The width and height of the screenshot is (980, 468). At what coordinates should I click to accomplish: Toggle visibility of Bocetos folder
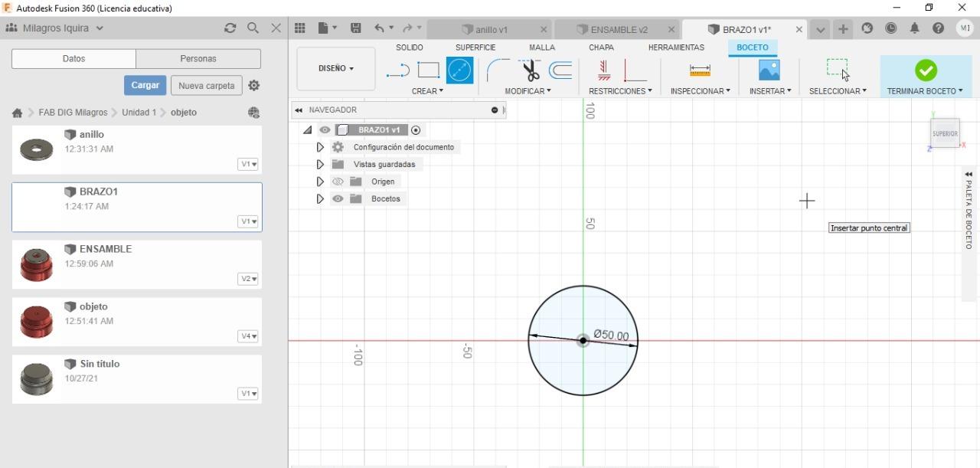(x=338, y=198)
